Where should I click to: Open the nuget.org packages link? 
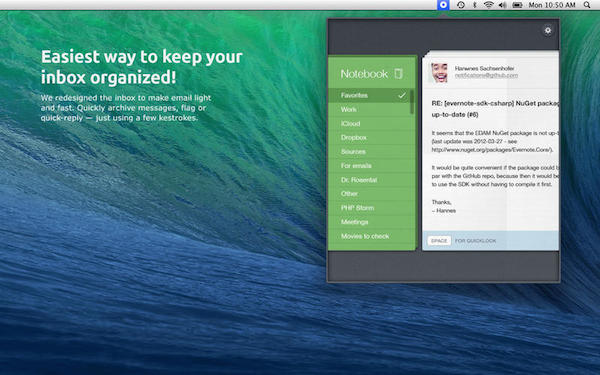click(492, 150)
